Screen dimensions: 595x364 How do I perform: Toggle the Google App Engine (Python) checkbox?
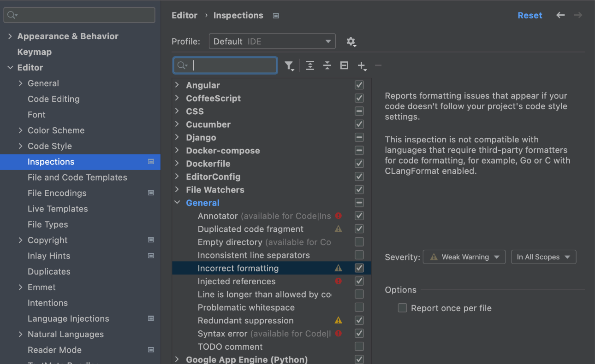pyautogui.click(x=359, y=359)
